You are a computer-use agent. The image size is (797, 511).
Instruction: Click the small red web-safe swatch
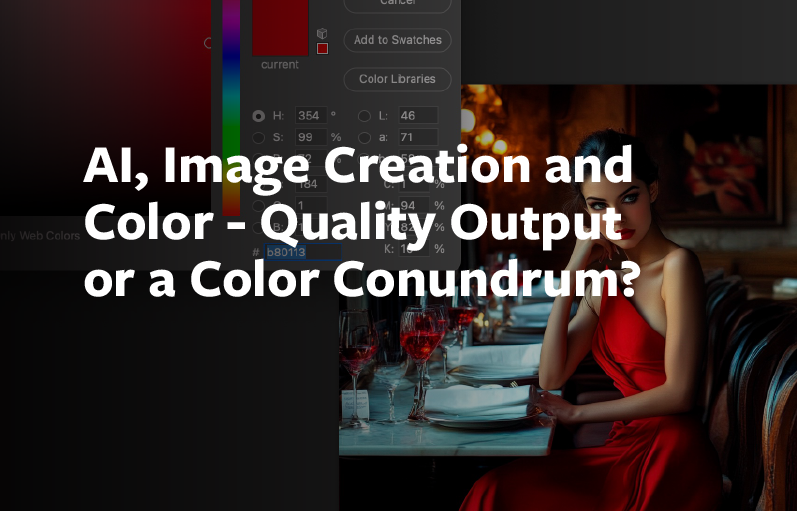click(322, 48)
